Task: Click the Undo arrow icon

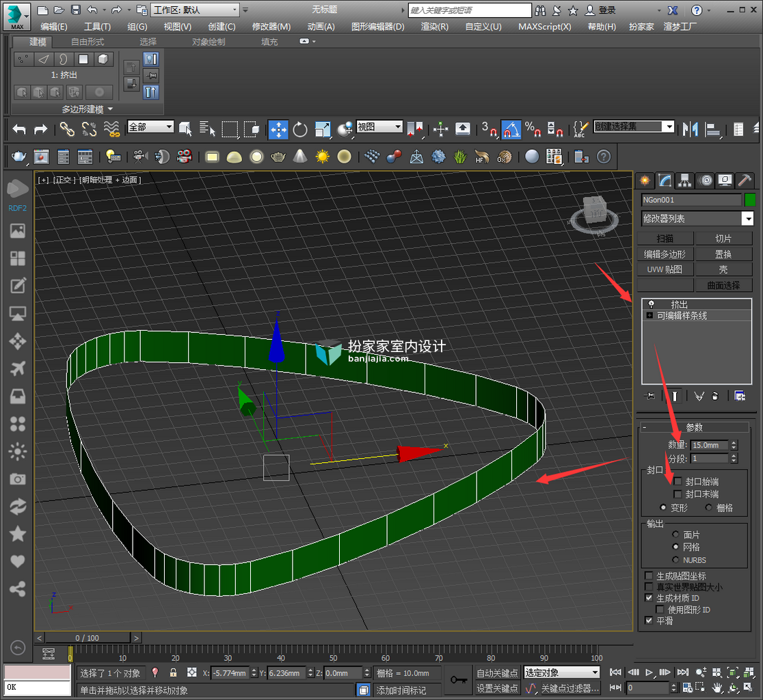Action: click(x=19, y=129)
